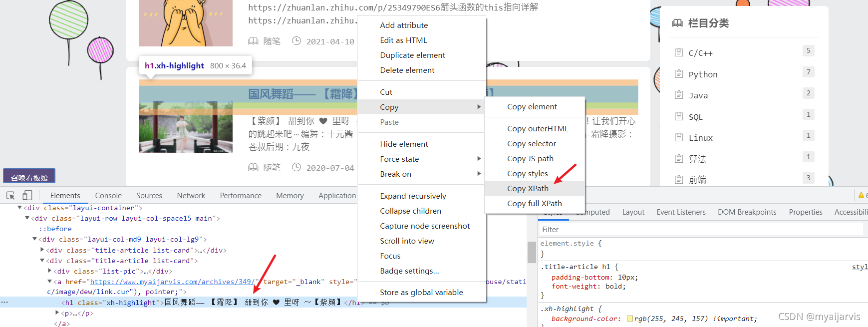Open the Memory tab
Viewport: 868px width, 327px height.
click(290, 196)
